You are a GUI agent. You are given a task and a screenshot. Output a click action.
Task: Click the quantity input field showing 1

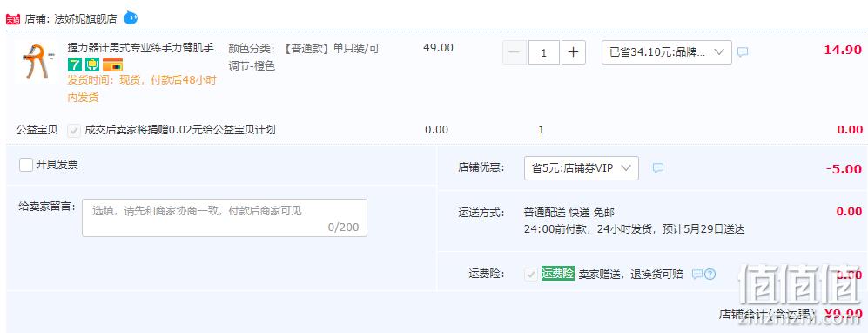[x=543, y=52]
